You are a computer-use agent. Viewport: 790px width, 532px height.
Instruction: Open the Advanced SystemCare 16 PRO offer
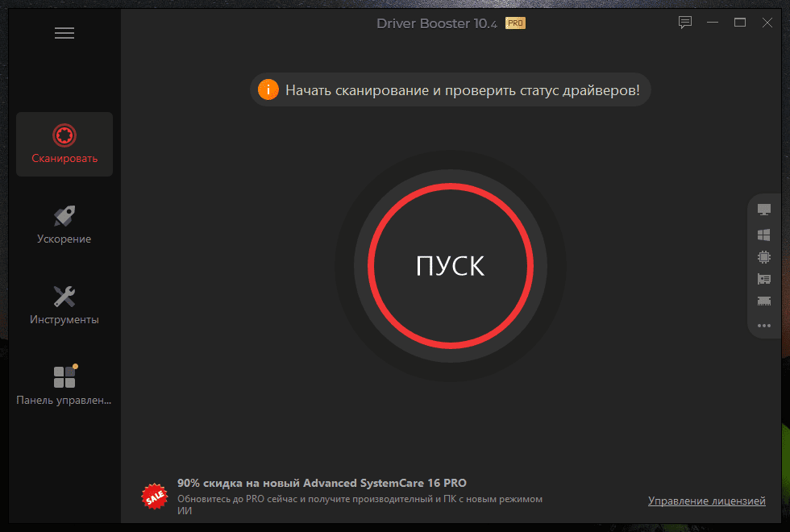(322, 484)
